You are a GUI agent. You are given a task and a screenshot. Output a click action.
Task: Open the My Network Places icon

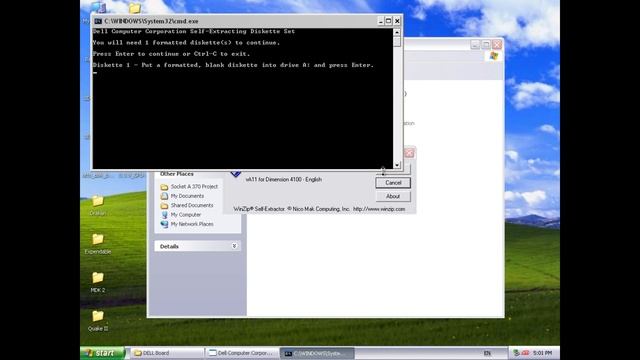164,224
